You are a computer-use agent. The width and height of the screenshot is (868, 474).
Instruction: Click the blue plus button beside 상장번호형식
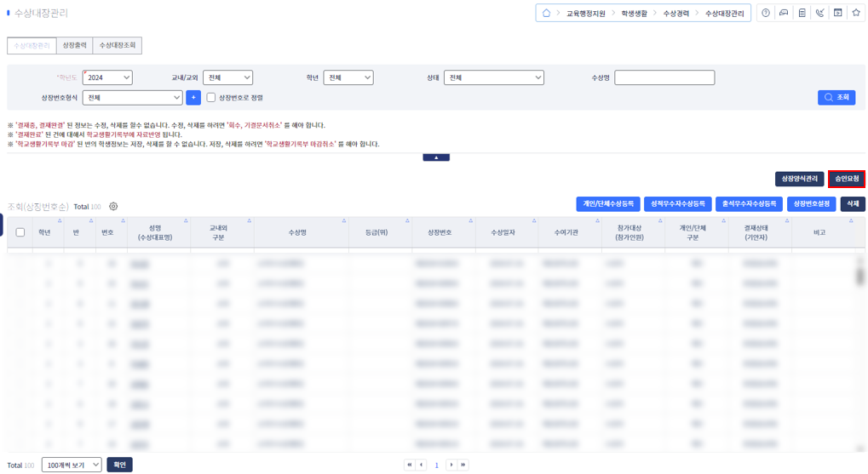[193, 97]
